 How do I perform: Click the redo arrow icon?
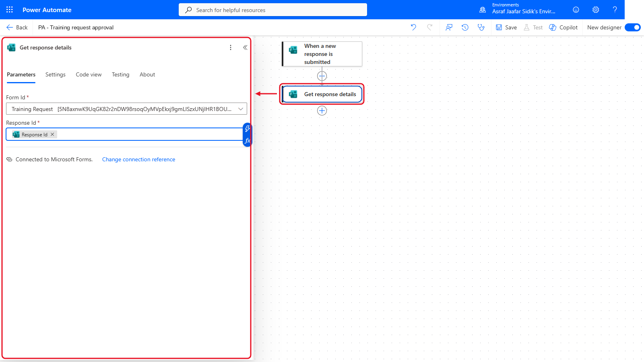[429, 27]
